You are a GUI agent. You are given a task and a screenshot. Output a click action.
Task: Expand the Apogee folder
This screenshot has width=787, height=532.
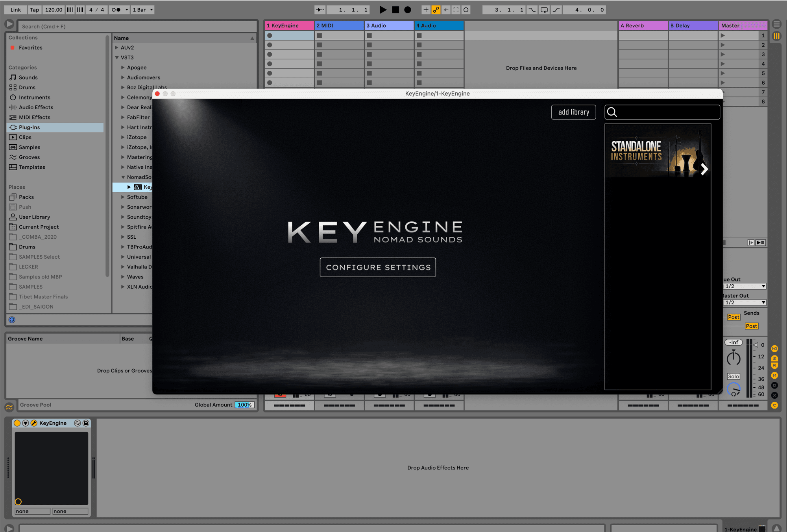coord(123,68)
